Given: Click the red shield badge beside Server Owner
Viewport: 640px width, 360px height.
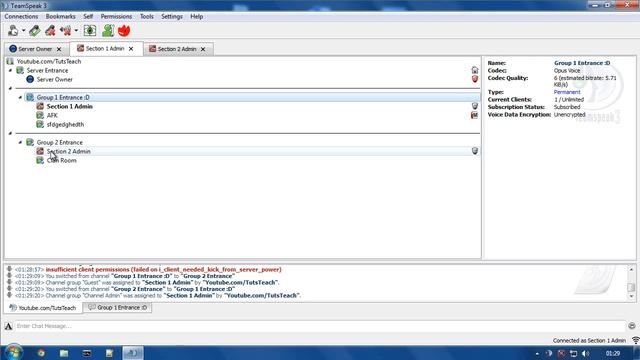Looking at the screenshot, I should tap(474, 79).
